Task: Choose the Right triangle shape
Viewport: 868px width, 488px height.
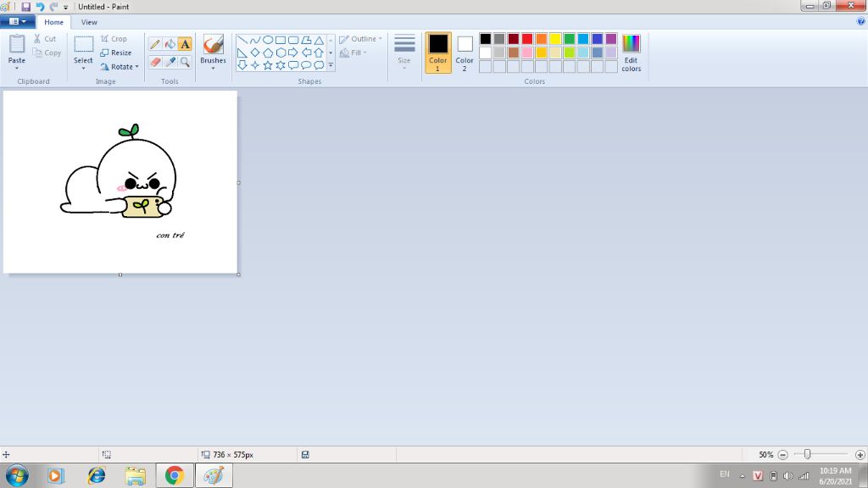Action: [242, 53]
